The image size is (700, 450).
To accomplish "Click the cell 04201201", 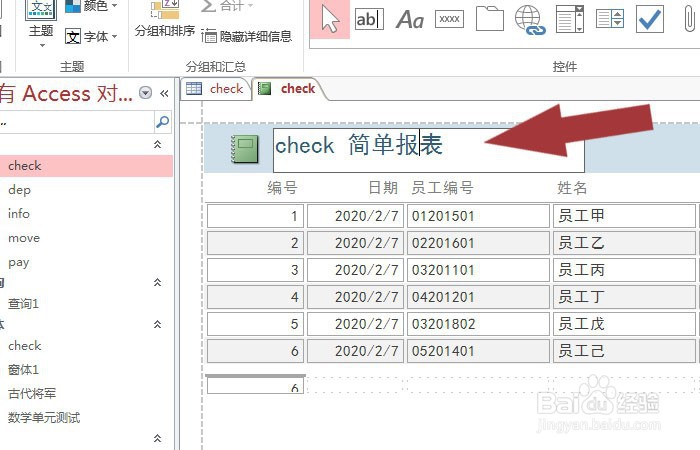I will (478, 297).
